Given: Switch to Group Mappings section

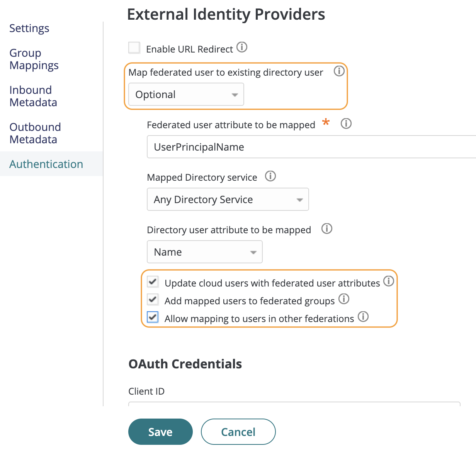Looking at the screenshot, I should click(x=34, y=59).
